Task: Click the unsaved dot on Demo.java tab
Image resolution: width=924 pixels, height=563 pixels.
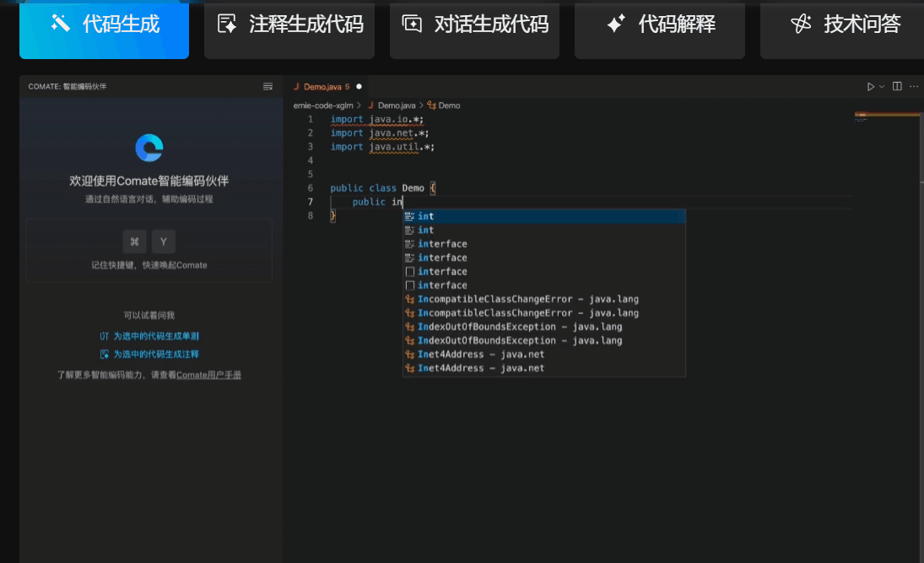Action: click(359, 87)
